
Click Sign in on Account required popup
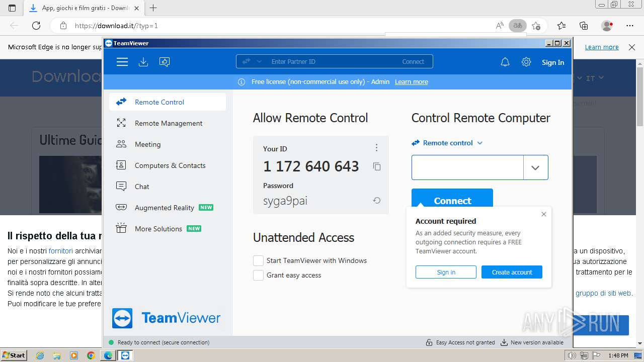point(446,272)
